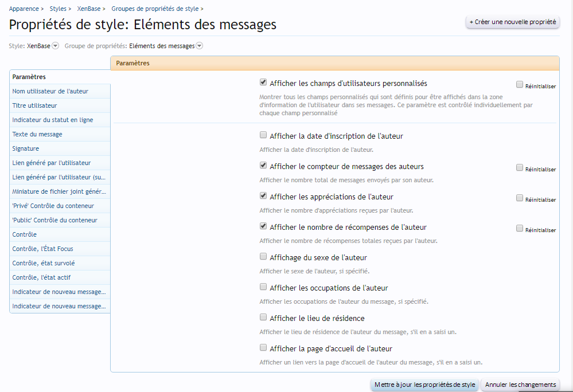
Task: Check Réinitialiser for the appréciations setting
Action: [x=520, y=198]
